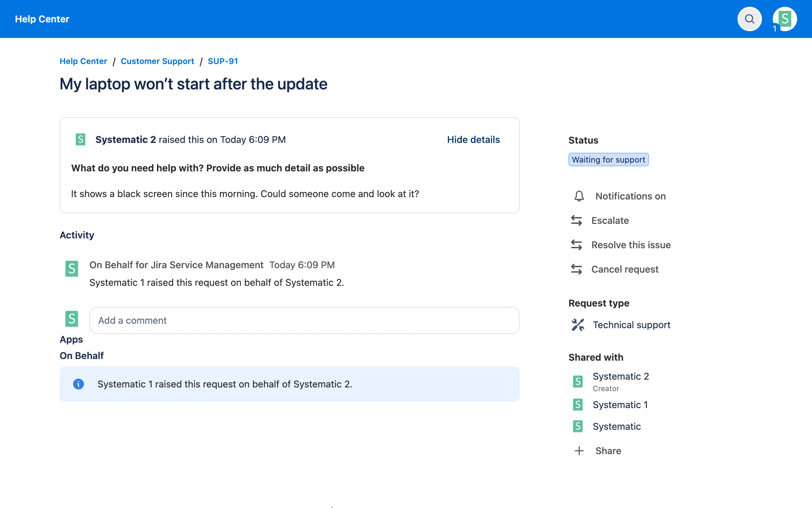This screenshot has height=508, width=812.
Task: Click Systematic name in Shared with list
Action: (617, 426)
